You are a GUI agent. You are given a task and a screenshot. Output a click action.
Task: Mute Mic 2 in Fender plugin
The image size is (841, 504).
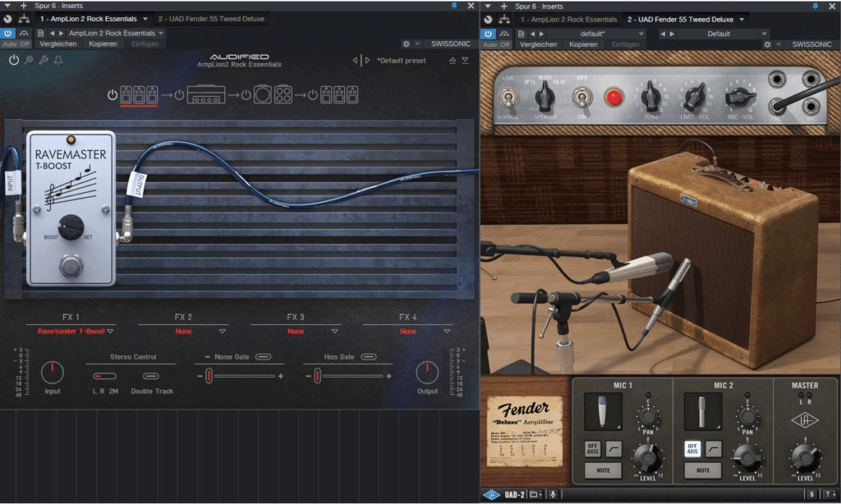(x=703, y=470)
